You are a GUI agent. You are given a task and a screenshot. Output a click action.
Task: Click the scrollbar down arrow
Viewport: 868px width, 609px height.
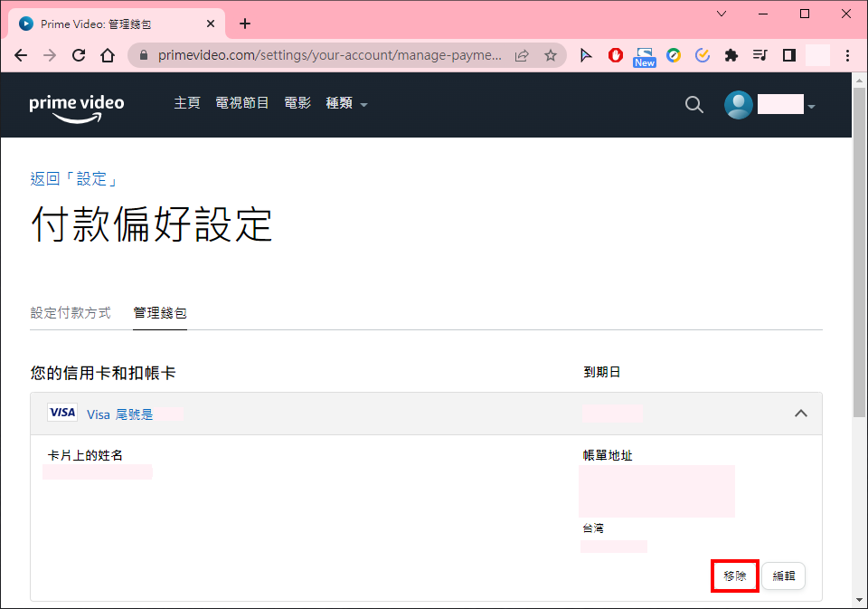click(x=859, y=600)
